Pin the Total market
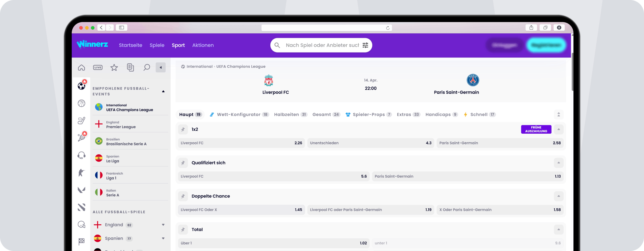 tap(183, 230)
